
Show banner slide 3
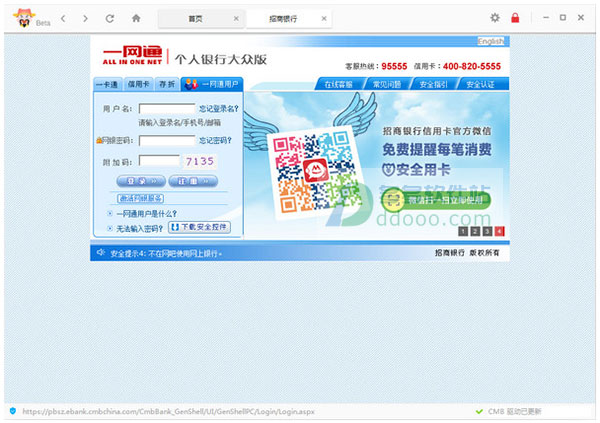(487, 231)
